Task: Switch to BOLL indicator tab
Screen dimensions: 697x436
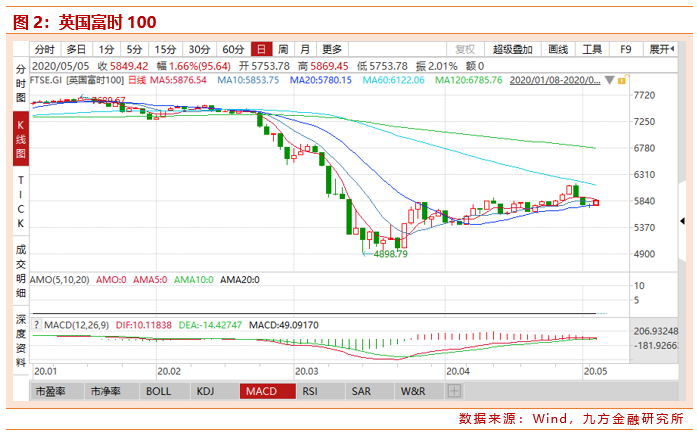Action: tap(159, 391)
